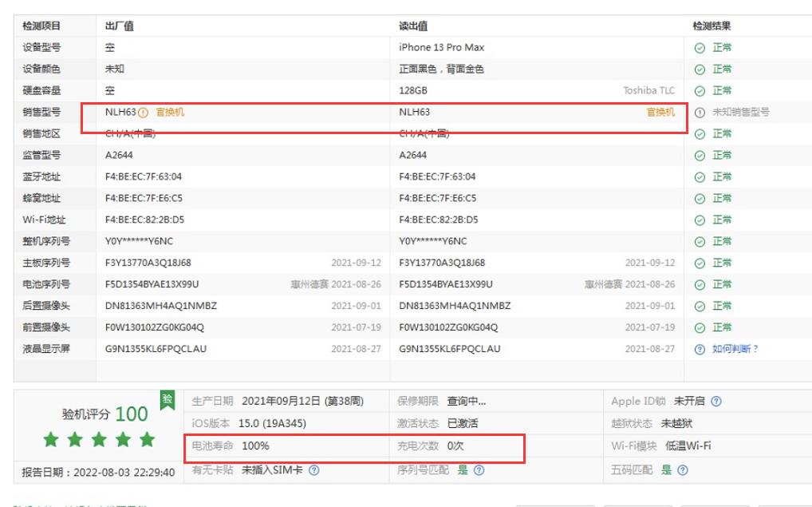The width and height of the screenshot is (812, 507).
Task: Click help icon beside 未插入SIM卡
Action: coord(314,470)
